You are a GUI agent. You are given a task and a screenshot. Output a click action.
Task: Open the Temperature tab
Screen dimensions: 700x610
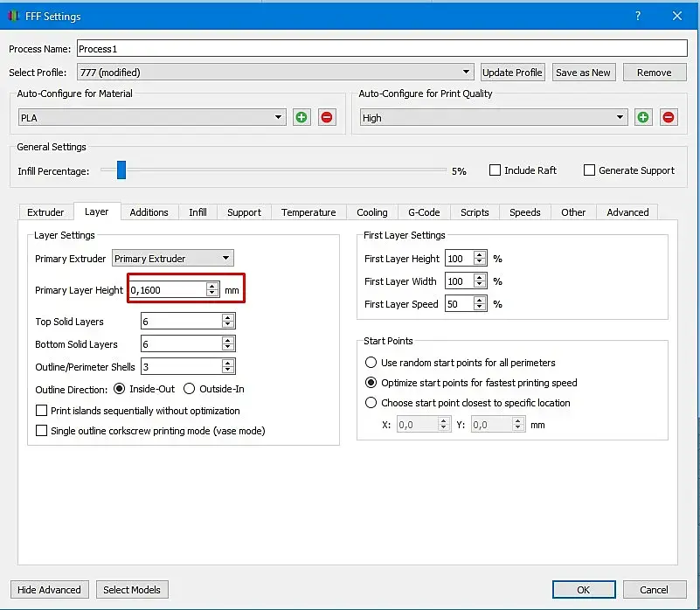tap(308, 212)
